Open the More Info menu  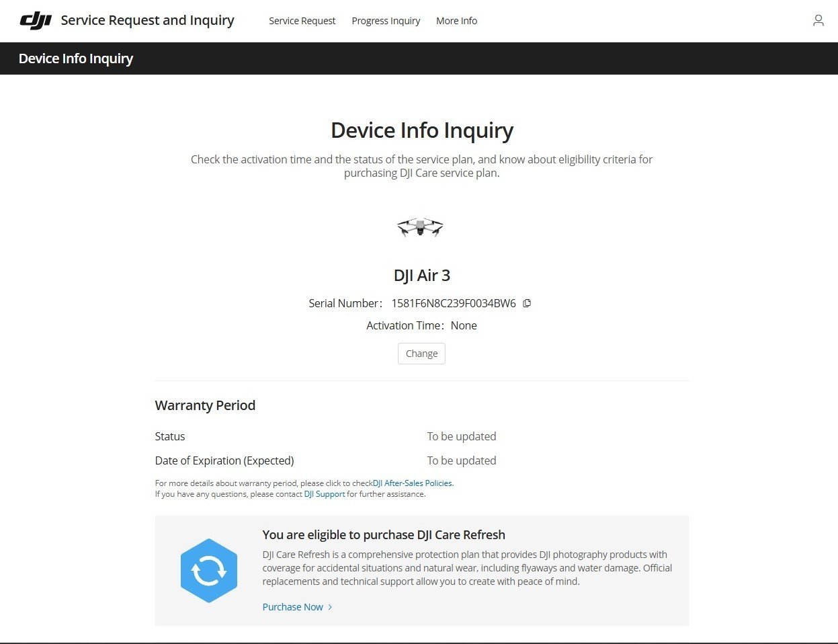(456, 21)
